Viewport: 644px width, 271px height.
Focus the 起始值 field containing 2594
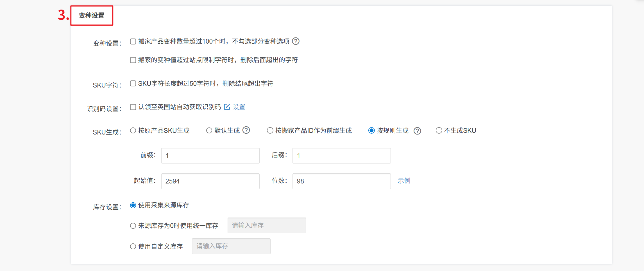click(x=210, y=181)
